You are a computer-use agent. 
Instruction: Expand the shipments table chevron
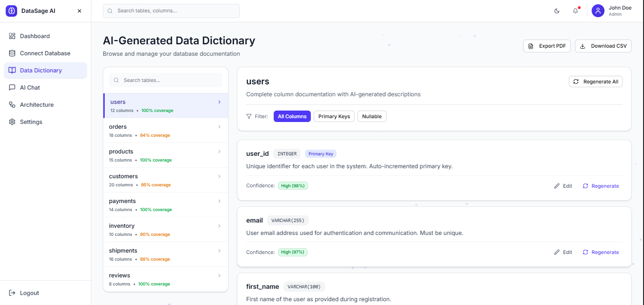(219, 251)
